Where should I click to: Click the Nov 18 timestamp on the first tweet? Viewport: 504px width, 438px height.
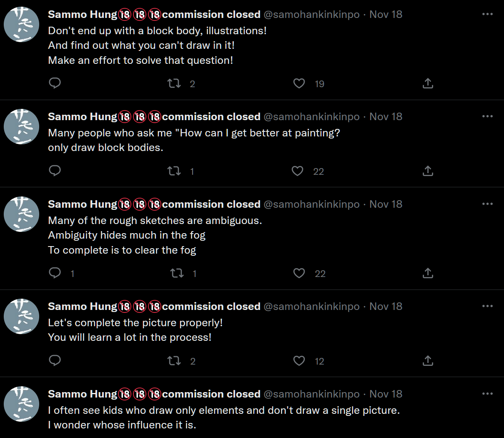click(386, 14)
